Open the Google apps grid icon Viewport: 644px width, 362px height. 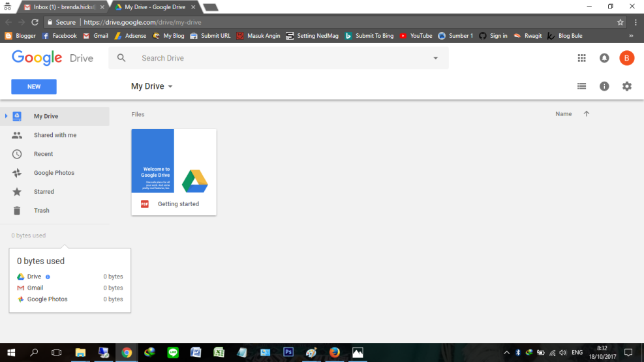coord(581,58)
